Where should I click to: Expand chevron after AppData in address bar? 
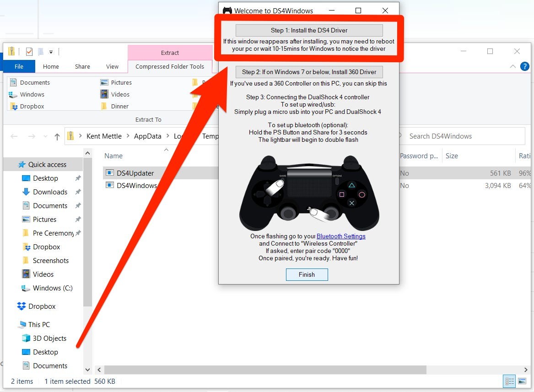(167, 136)
